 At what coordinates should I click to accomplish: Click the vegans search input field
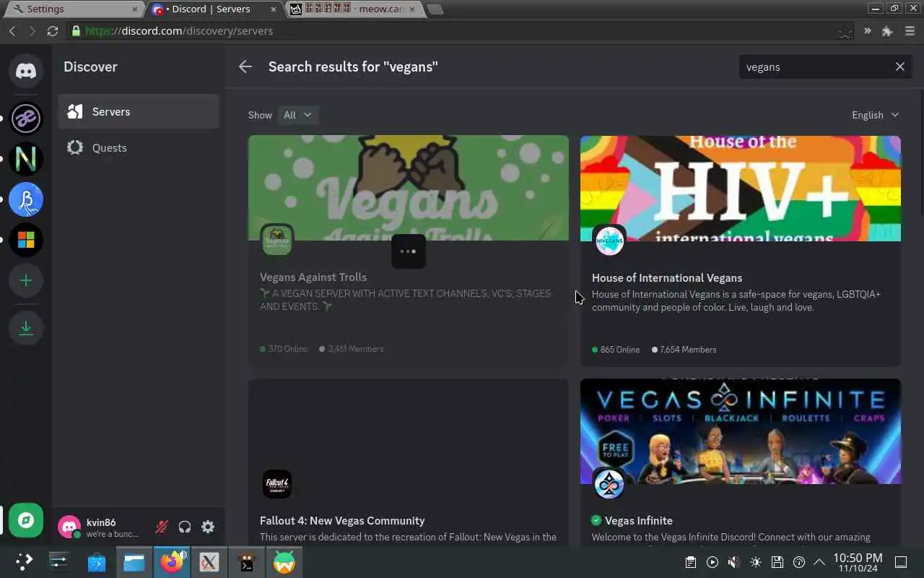coord(816,66)
